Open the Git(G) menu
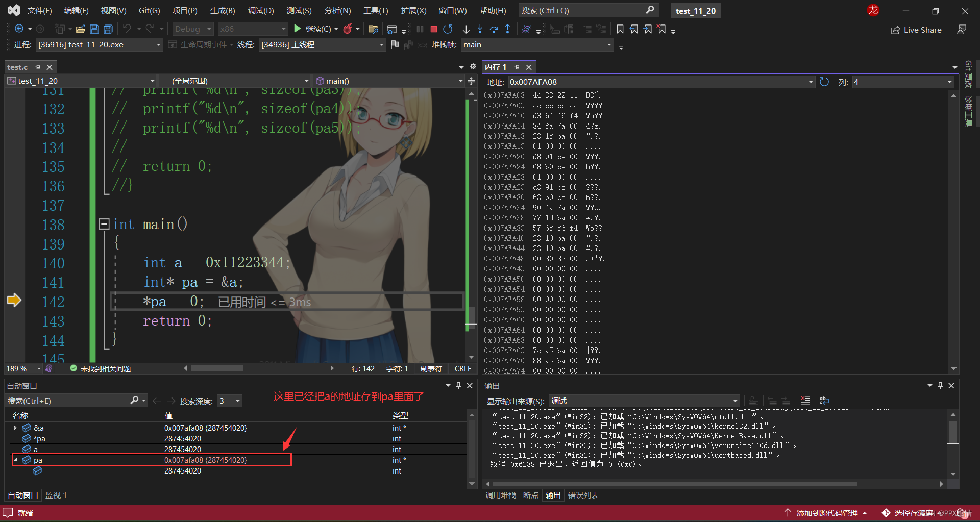The height and width of the screenshot is (522, 980). pyautogui.click(x=149, y=10)
